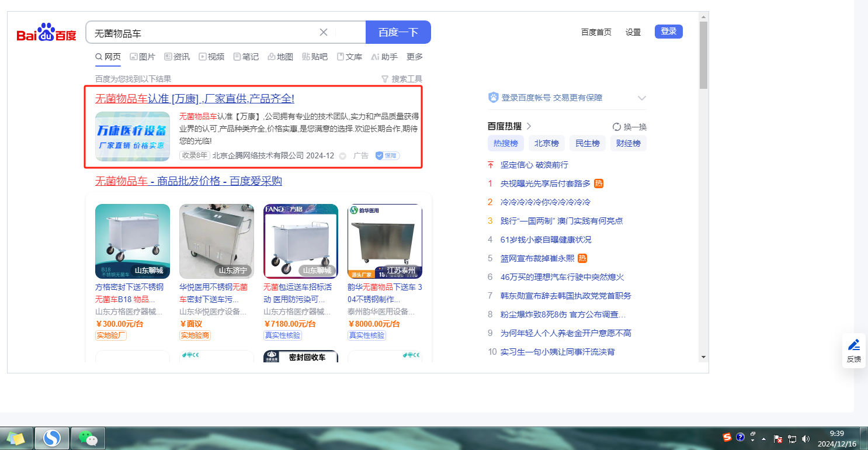Viewport: 868px width, 450px height.
Task: Click the 面议 price label
Action: [x=191, y=324]
